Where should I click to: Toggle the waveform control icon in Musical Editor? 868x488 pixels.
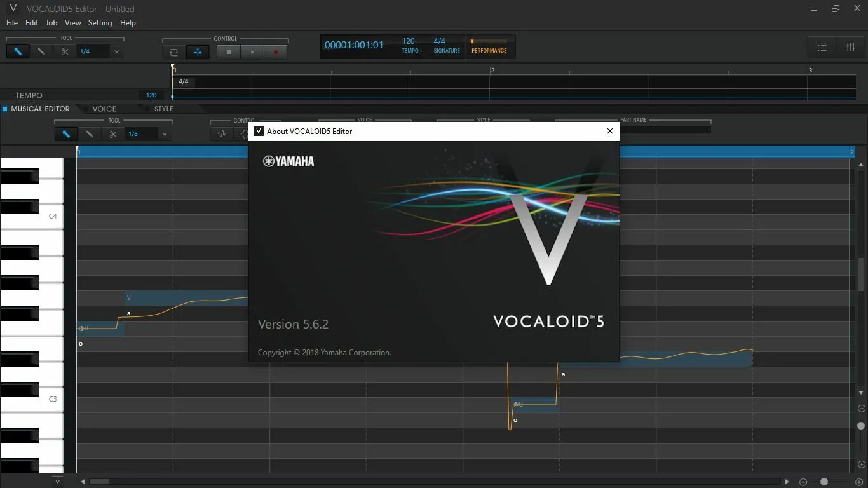coord(222,134)
